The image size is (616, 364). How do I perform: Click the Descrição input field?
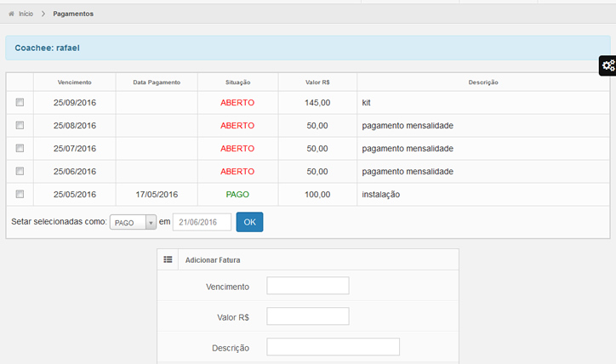tap(333, 347)
